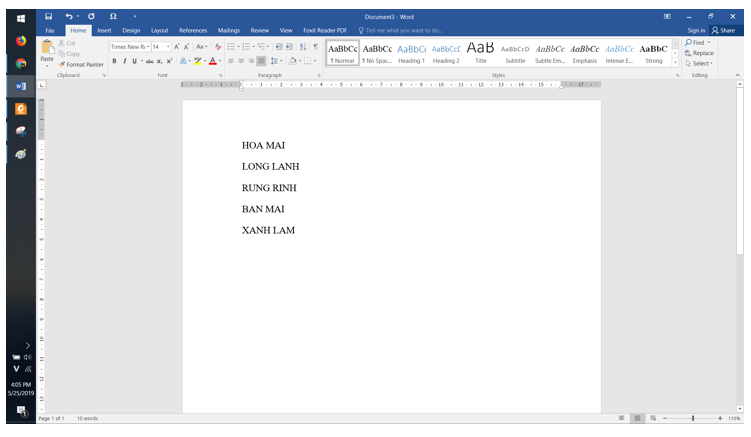Apply the Title style

[480, 53]
